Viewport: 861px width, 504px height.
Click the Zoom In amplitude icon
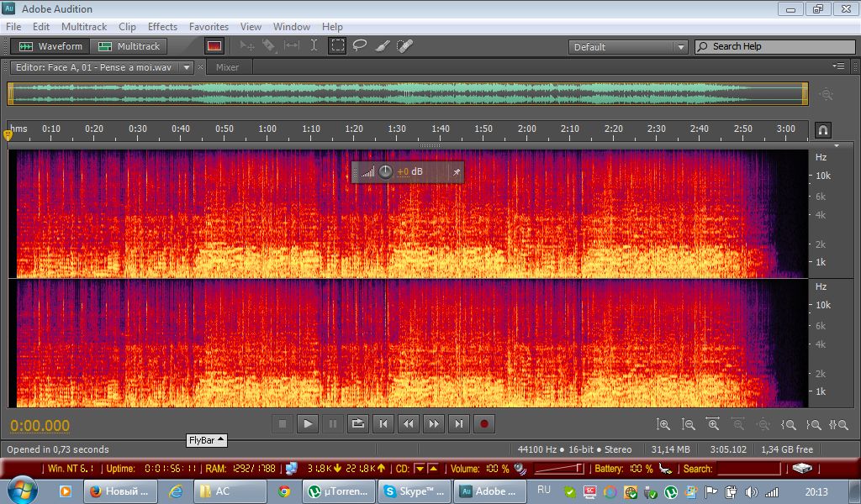tap(663, 425)
